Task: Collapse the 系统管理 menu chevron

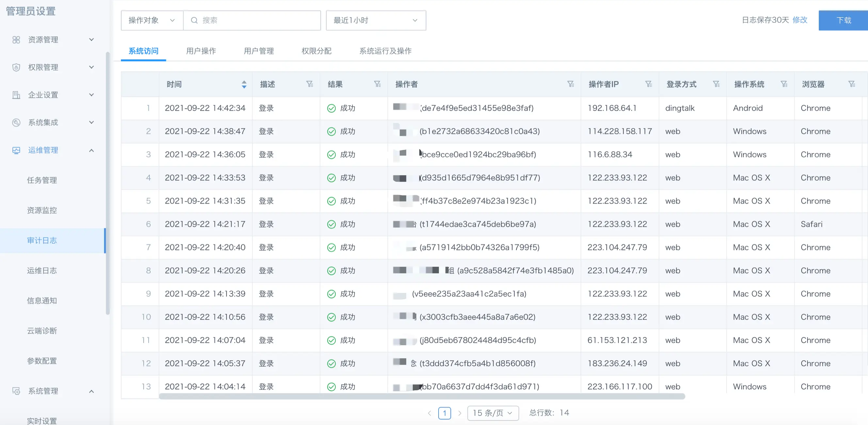Action: pyautogui.click(x=91, y=391)
